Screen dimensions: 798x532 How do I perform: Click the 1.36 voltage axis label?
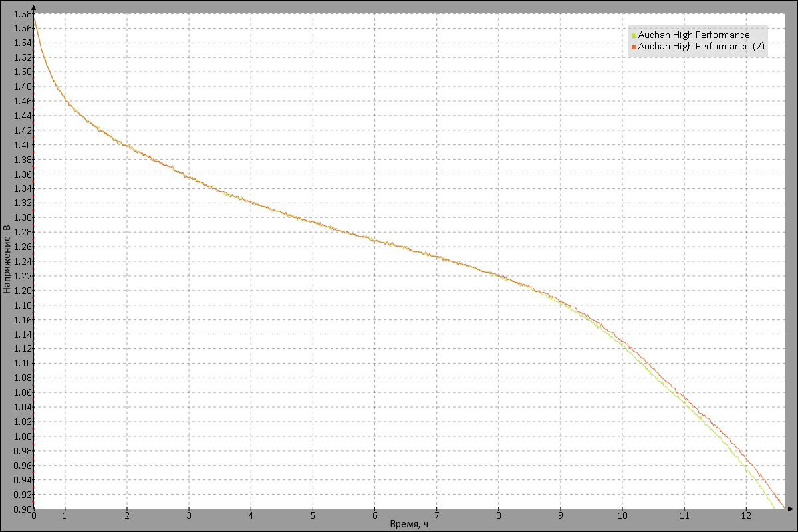tap(22, 174)
